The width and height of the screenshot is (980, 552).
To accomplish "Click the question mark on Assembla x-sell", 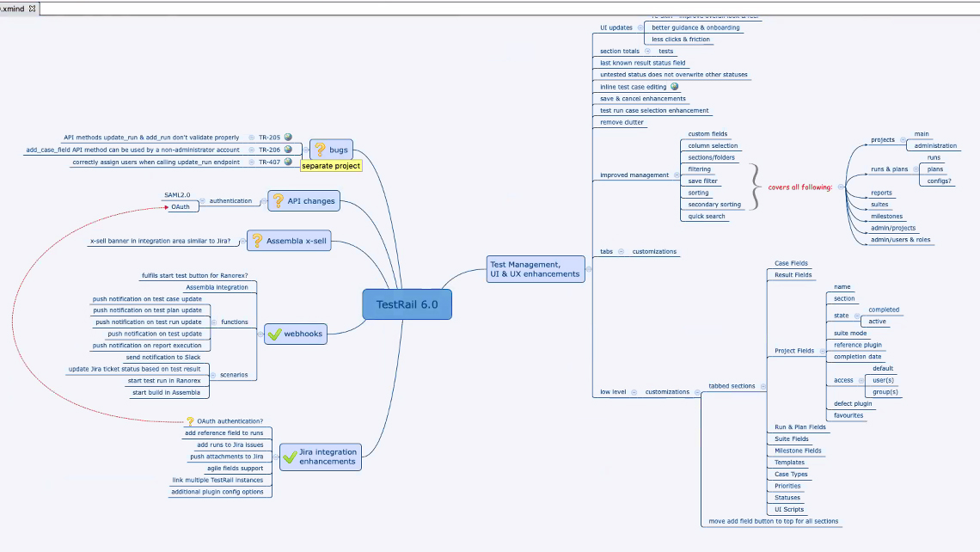I will coord(256,241).
